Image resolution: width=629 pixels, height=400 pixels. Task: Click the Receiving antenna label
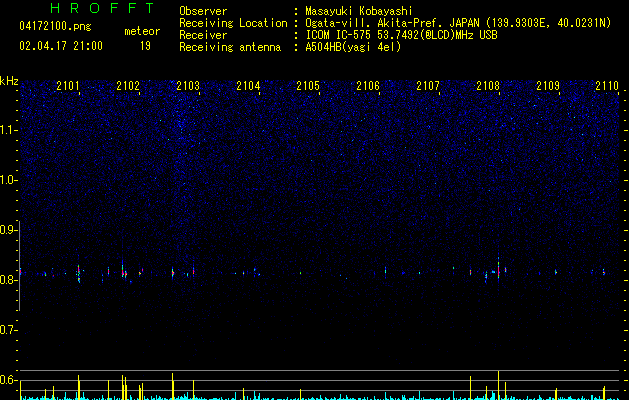click(230, 47)
